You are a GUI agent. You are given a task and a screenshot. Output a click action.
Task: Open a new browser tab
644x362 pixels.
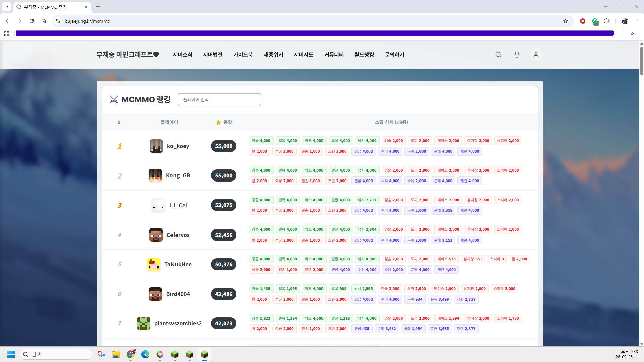click(98, 7)
